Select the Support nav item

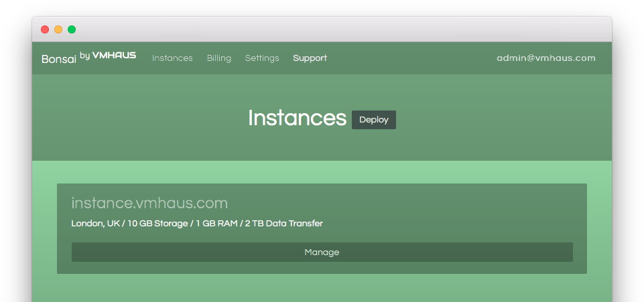pos(310,58)
